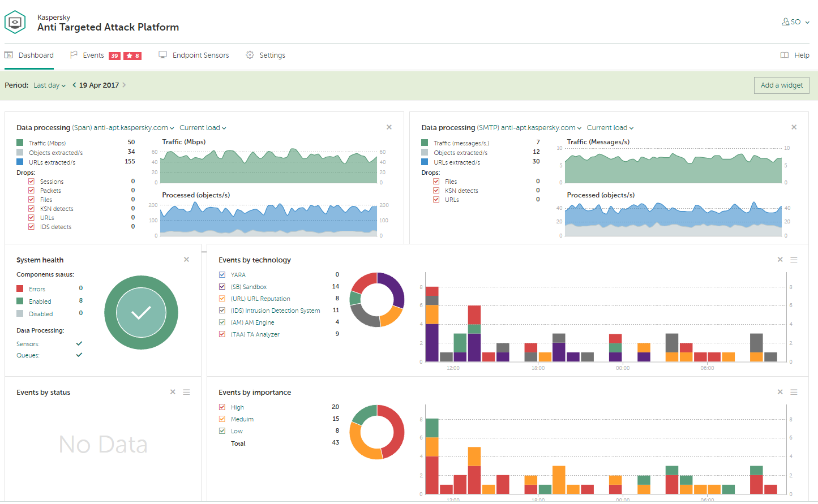Image resolution: width=818 pixels, height=504 pixels.
Task: Open the Help page
Action: click(x=795, y=55)
